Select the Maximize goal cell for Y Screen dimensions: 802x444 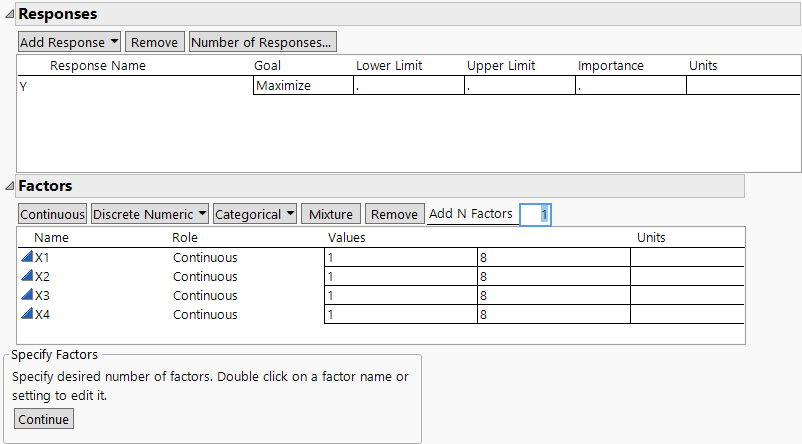coord(303,86)
